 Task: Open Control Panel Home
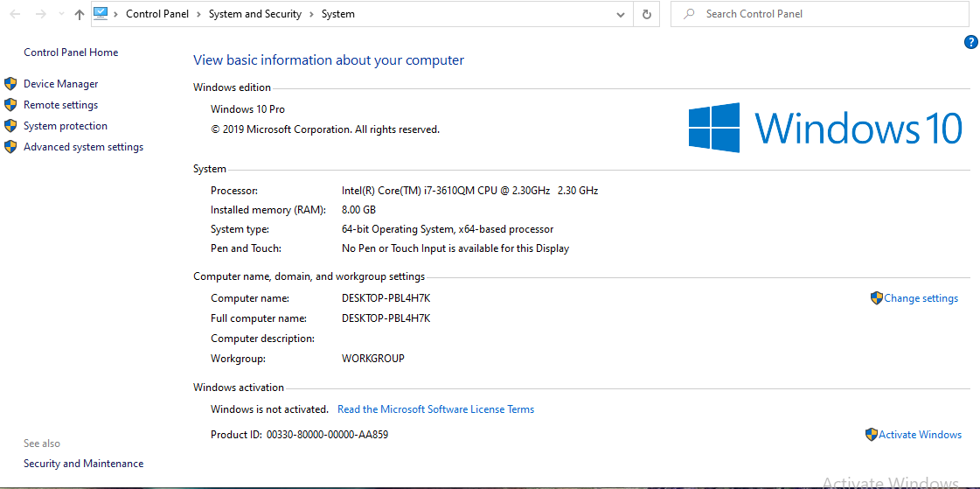pyautogui.click(x=71, y=52)
